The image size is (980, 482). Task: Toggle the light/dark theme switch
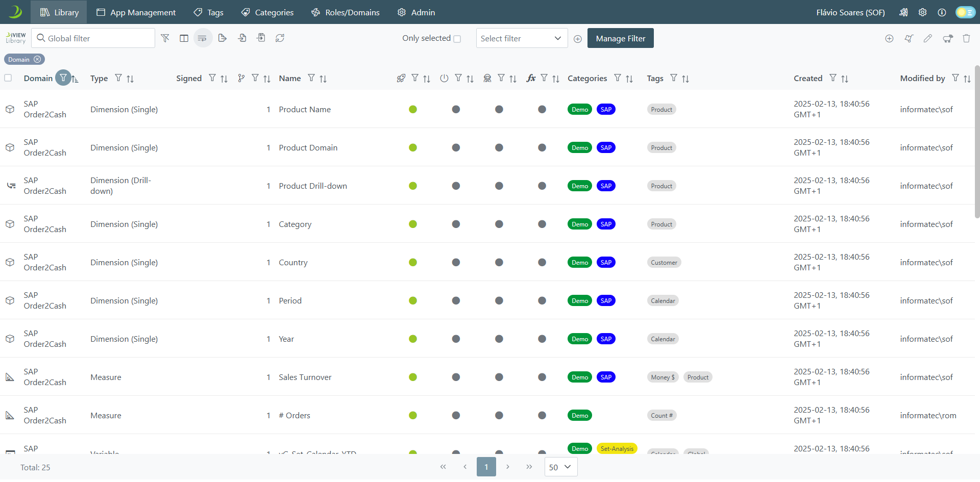pyautogui.click(x=965, y=12)
